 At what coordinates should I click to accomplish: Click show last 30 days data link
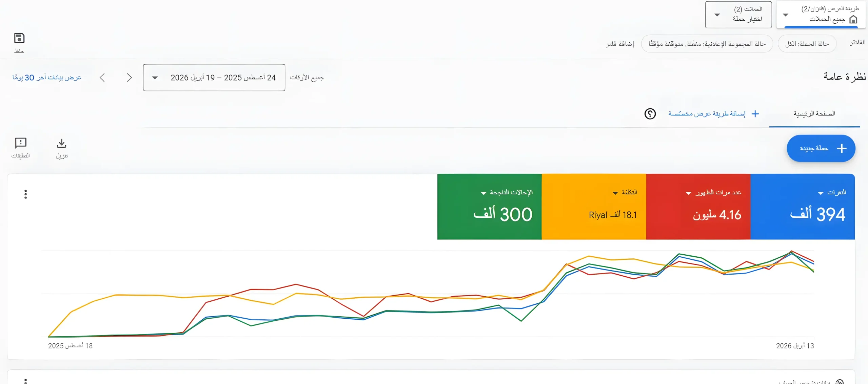(x=47, y=78)
